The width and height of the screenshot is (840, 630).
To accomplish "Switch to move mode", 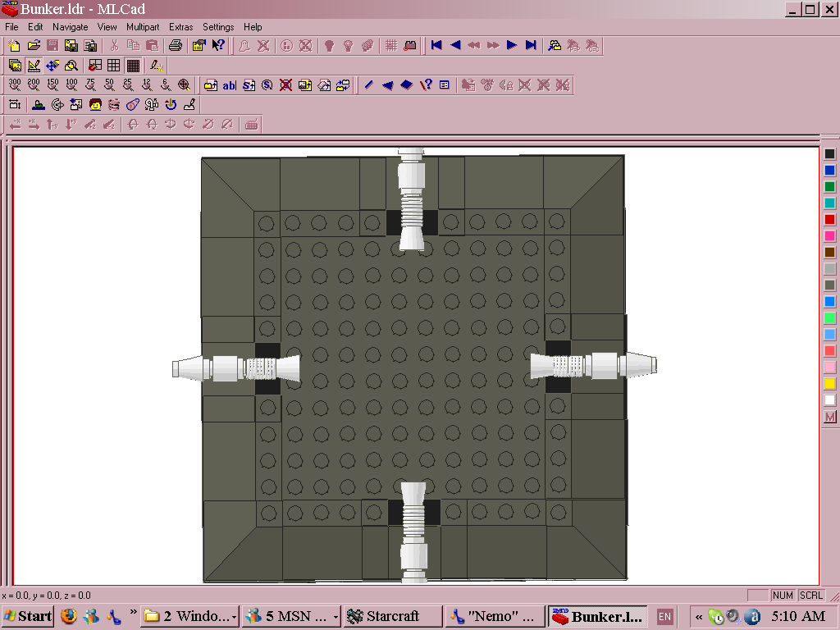I will pos(52,66).
